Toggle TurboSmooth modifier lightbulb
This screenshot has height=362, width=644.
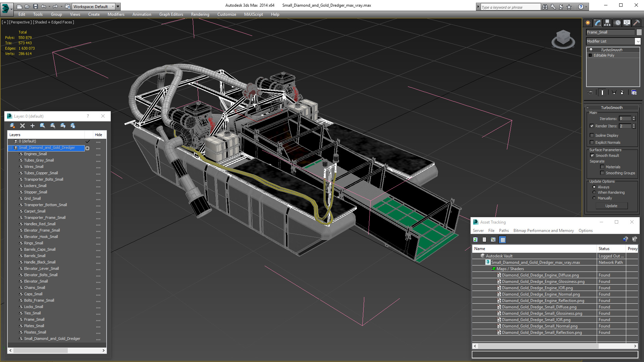coord(591,50)
